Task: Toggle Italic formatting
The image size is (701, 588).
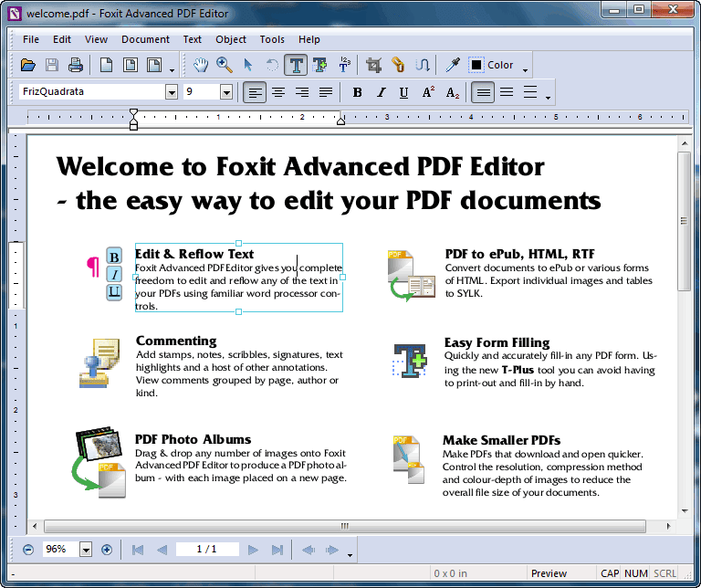Action: [x=381, y=92]
